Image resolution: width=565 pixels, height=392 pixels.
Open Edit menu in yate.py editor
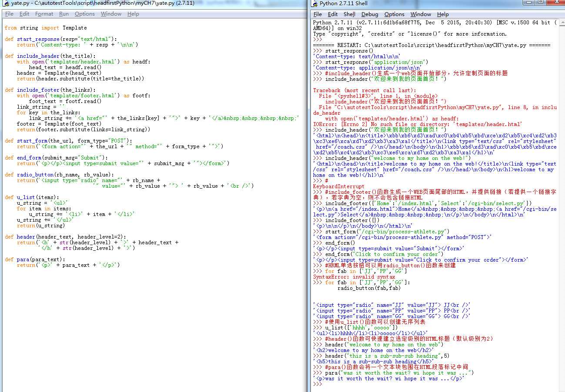(24, 14)
